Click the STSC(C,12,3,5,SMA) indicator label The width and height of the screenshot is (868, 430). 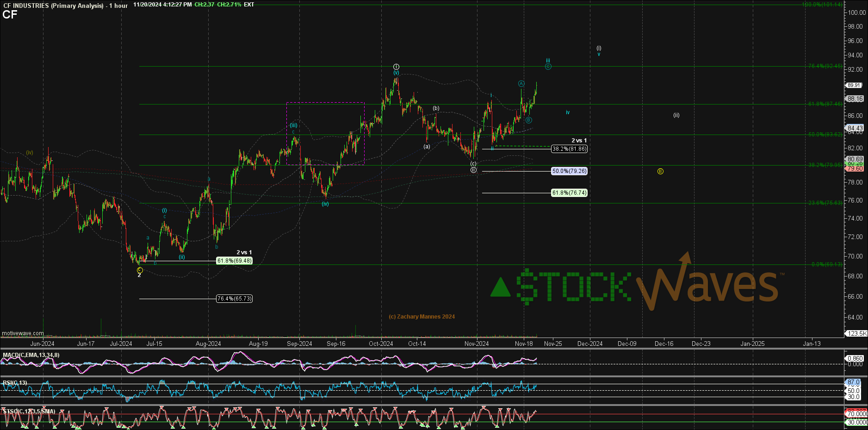29,412
